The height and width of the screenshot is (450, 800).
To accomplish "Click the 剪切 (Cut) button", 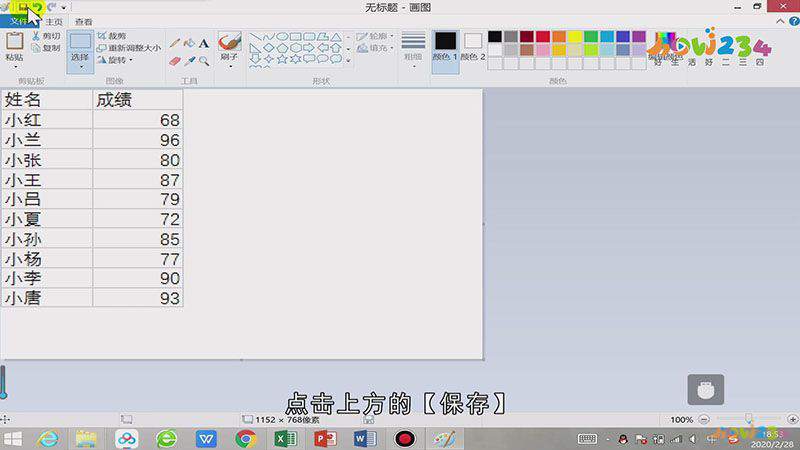I will (46, 36).
